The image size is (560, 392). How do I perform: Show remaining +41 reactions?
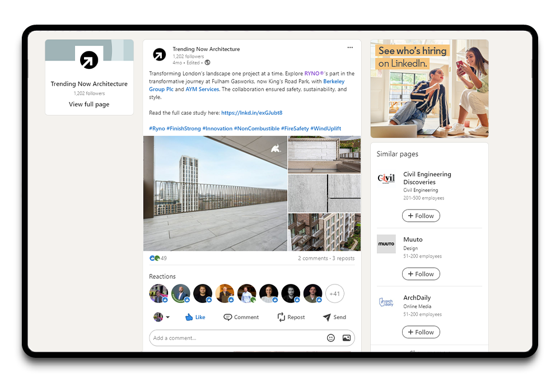pos(335,293)
